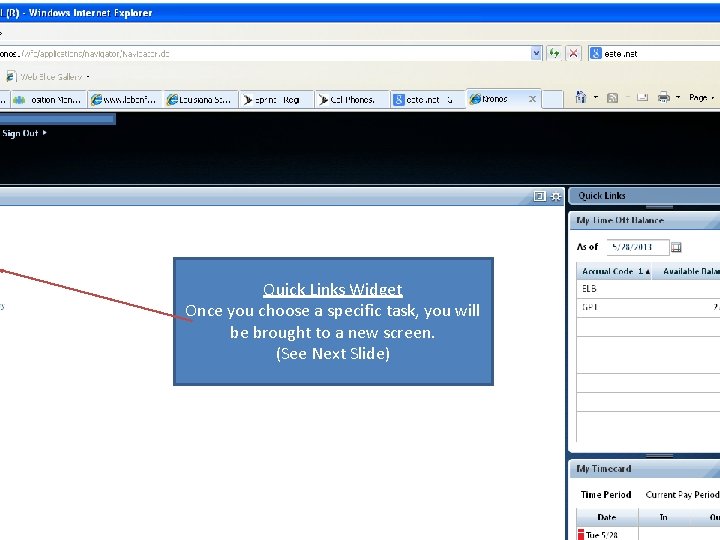Image resolution: width=720 pixels, height=540 pixels.
Task: Select the ELB accrual code row
Action: click(x=648, y=289)
